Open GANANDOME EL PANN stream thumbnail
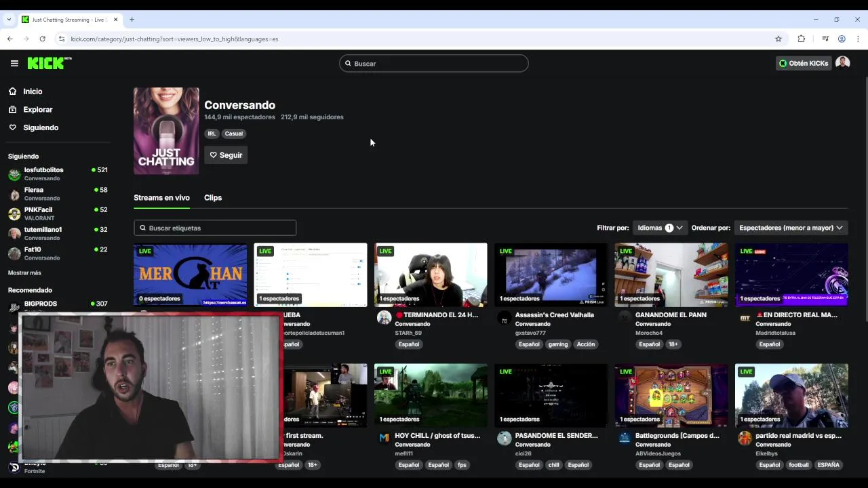 (x=671, y=275)
